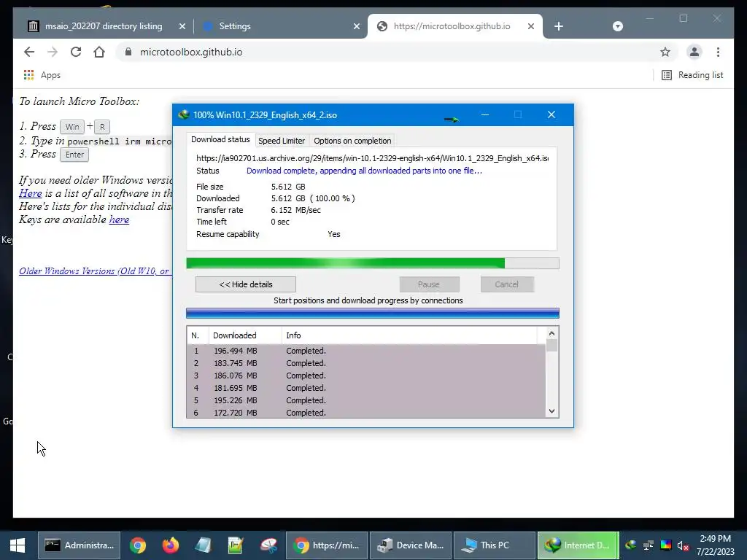
Task: Go to Chrome home page
Action: [x=99, y=52]
